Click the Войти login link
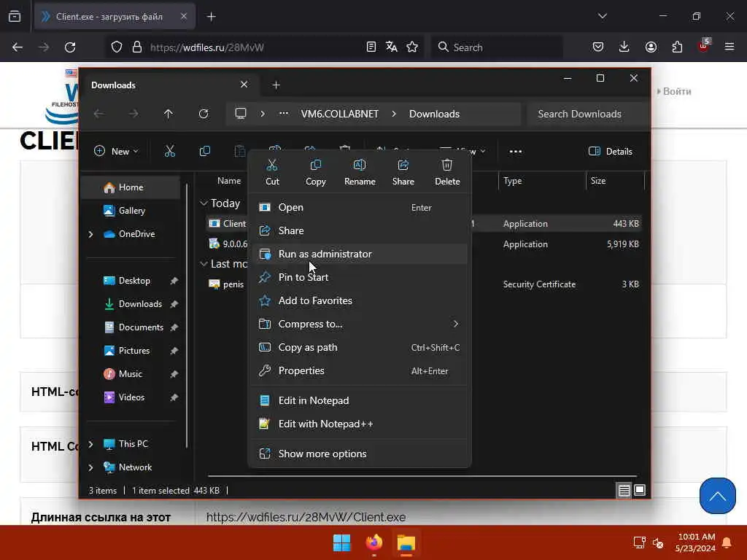Viewport: 747px width, 560px height. point(677,91)
